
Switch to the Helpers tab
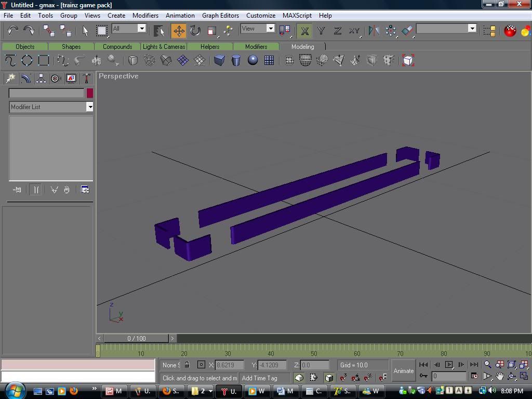click(x=210, y=46)
